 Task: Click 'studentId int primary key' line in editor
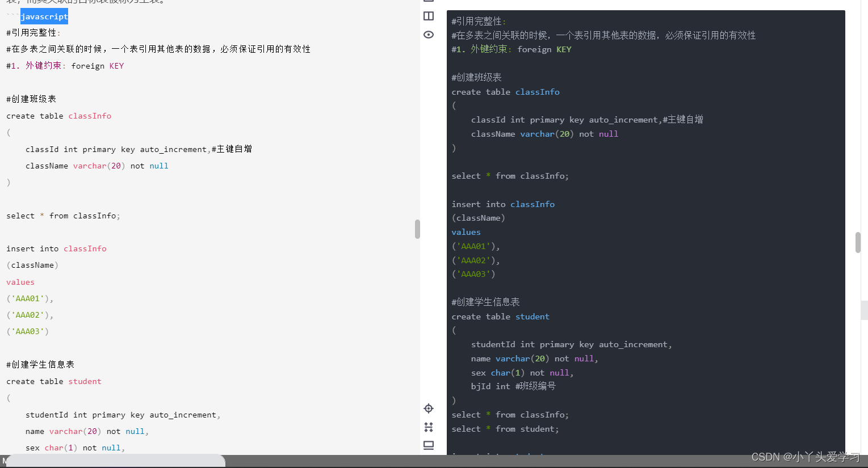tap(123, 415)
